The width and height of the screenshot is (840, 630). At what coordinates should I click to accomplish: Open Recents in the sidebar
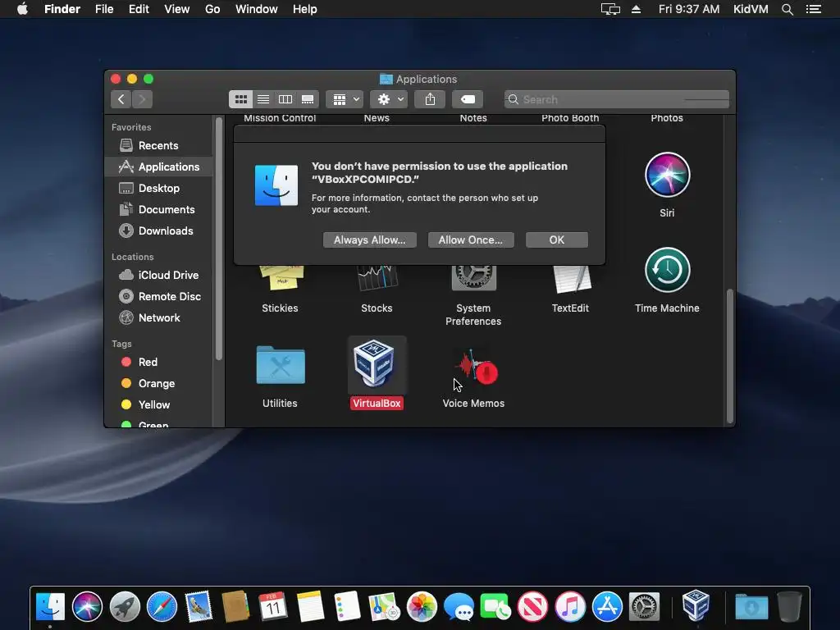[159, 146]
